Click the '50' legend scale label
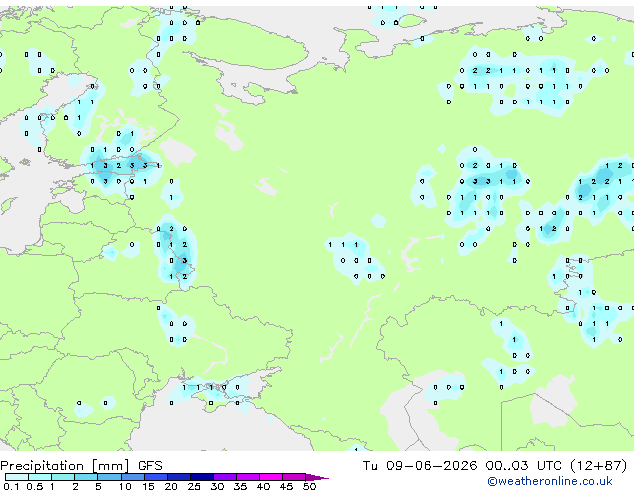The image size is (634, 490). click(309, 486)
